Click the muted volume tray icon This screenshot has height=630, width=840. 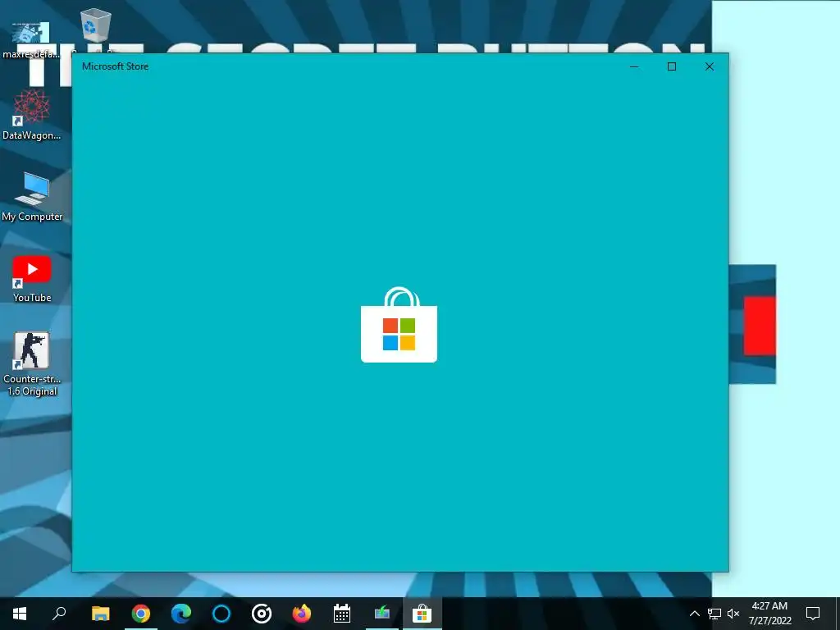tap(733, 614)
